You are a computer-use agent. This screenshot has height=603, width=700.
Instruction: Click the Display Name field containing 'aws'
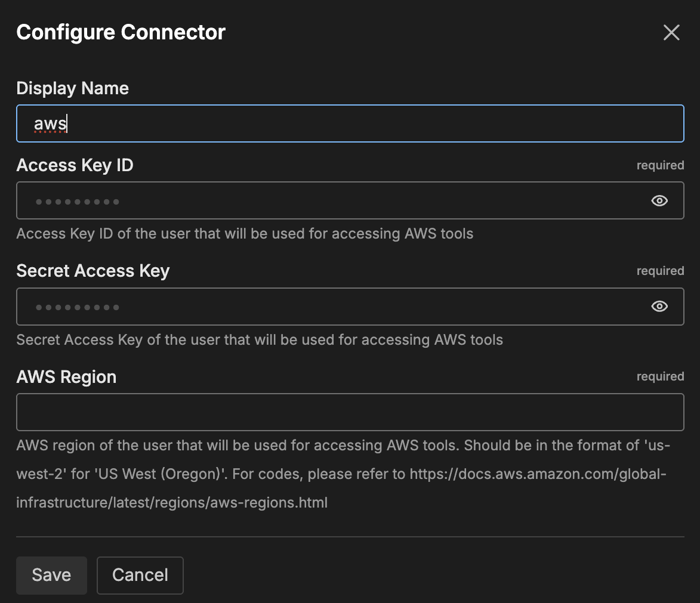350,123
